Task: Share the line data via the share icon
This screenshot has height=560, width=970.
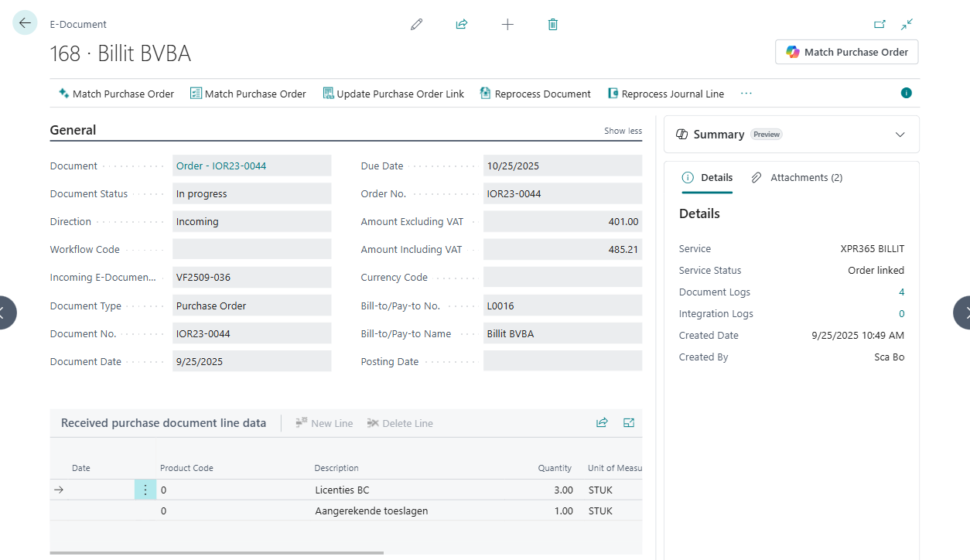Action: point(602,422)
